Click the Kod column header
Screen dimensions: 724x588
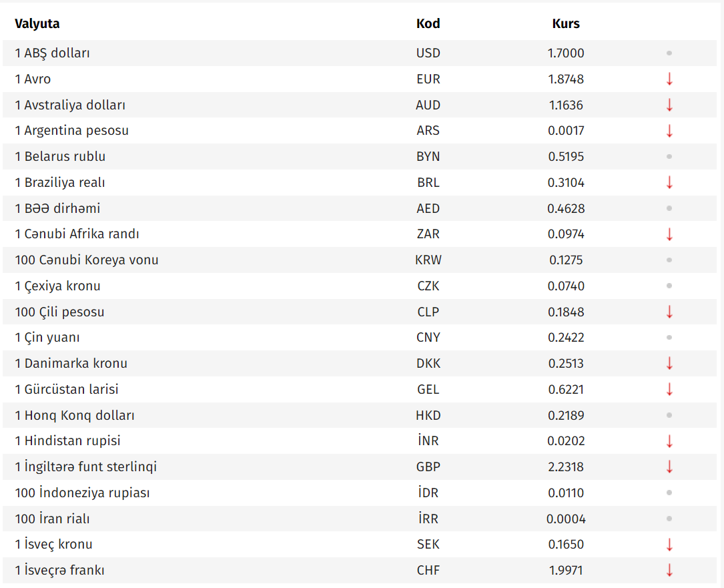(x=428, y=23)
